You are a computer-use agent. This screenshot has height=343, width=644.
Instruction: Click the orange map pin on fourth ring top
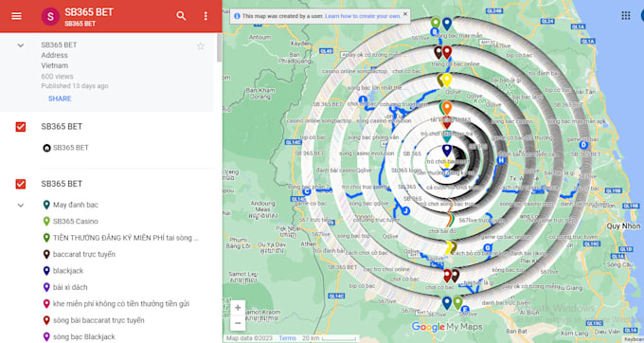click(447, 108)
